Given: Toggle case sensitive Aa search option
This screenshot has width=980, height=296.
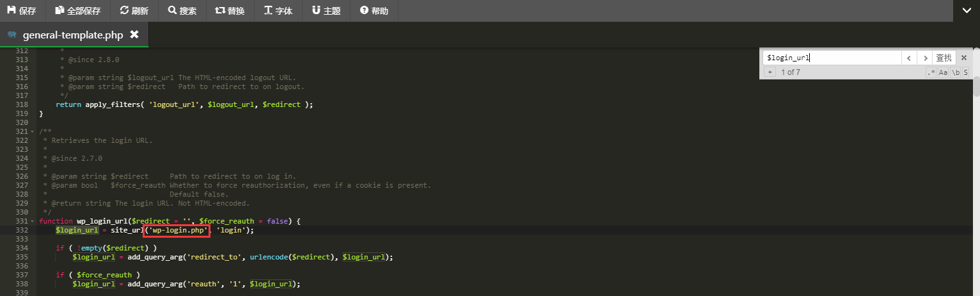Looking at the screenshot, I should (x=943, y=72).
